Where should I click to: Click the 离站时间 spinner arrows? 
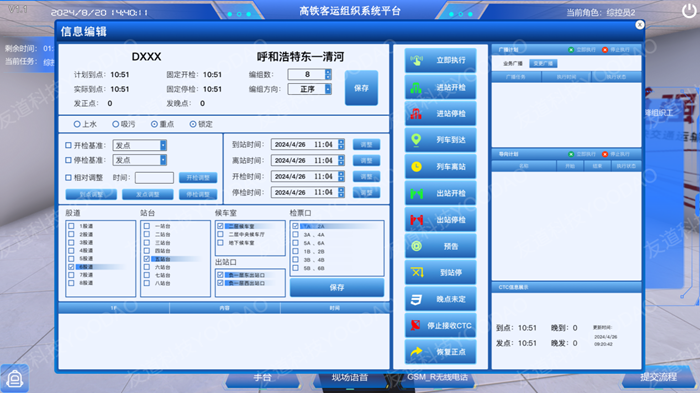click(341, 160)
